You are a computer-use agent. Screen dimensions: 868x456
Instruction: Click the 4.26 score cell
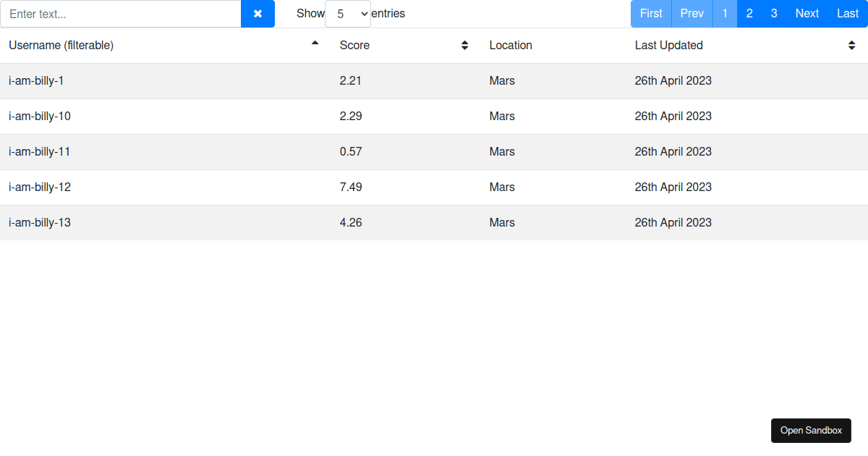351,223
